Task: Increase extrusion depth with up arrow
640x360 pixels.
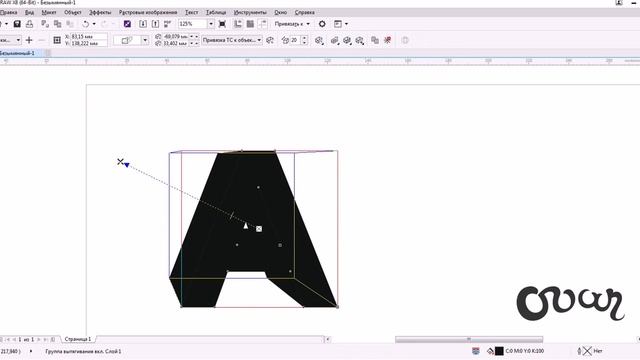Action: pos(304,38)
